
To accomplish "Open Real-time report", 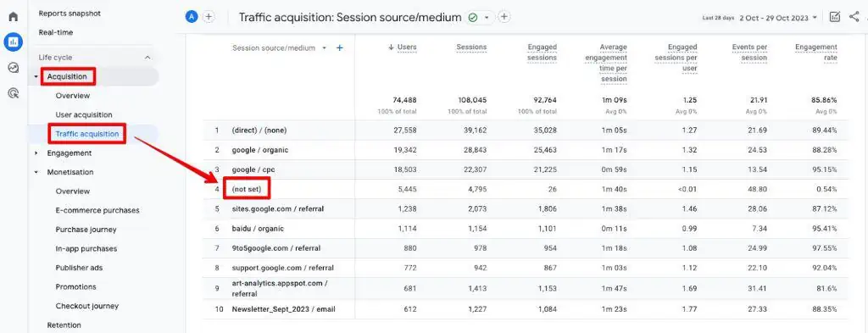I will pos(56,33).
